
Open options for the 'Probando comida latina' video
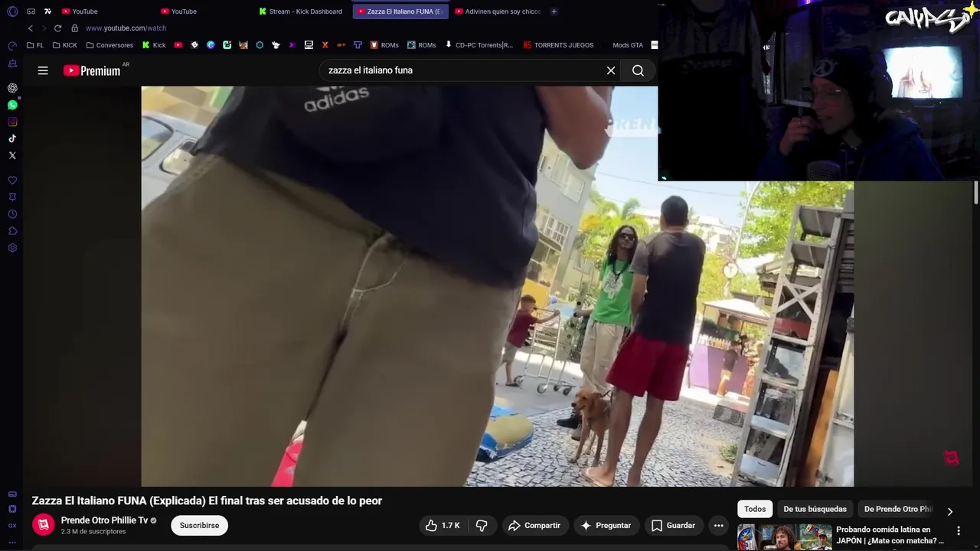959,530
